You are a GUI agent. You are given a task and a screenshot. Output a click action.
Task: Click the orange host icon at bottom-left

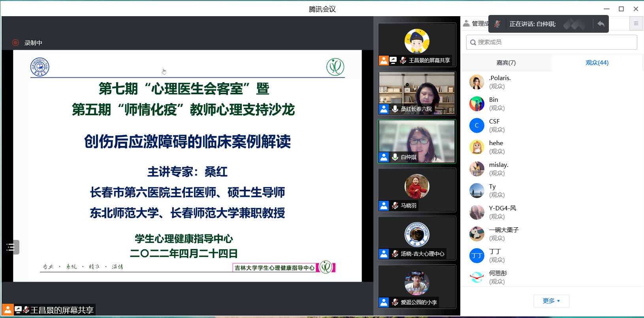pos(8,310)
